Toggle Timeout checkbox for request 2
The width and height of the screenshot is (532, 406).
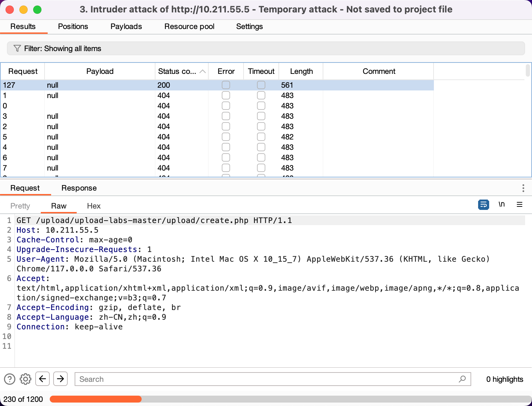[261, 126]
